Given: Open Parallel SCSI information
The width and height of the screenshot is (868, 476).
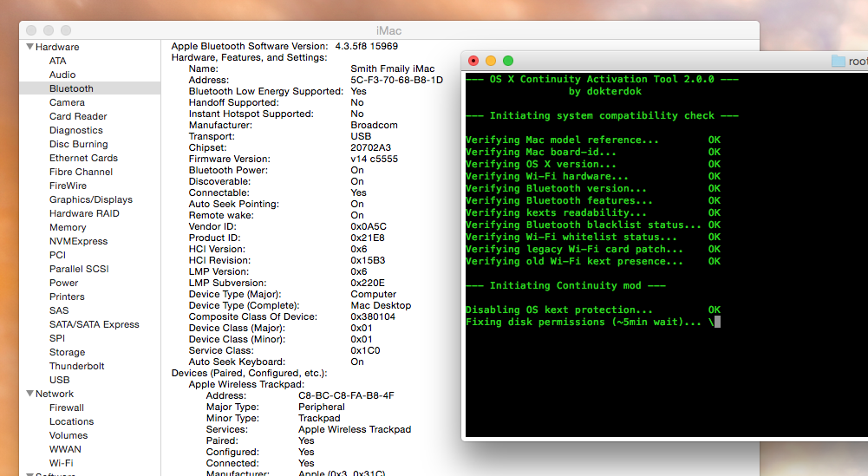Looking at the screenshot, I should click(79, 269).
